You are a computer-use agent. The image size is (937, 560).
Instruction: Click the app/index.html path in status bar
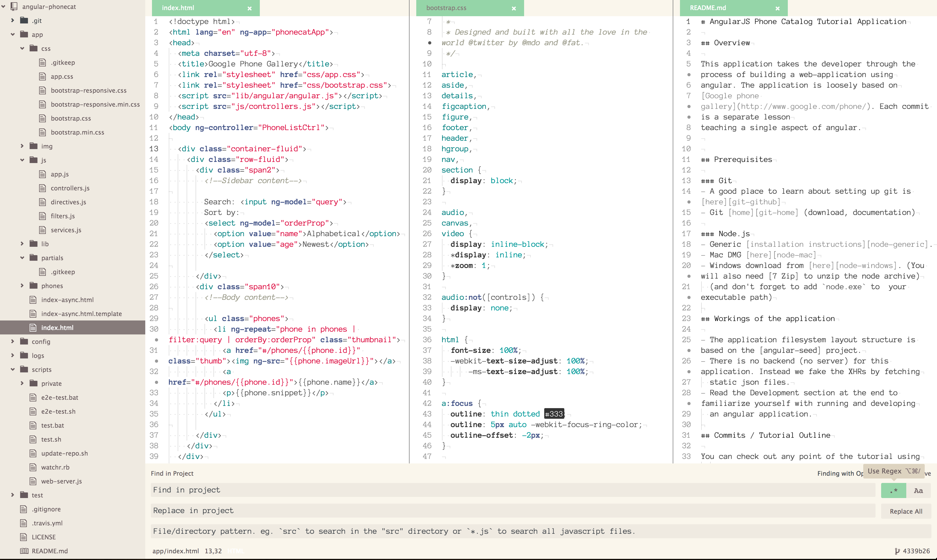[175, 551]
